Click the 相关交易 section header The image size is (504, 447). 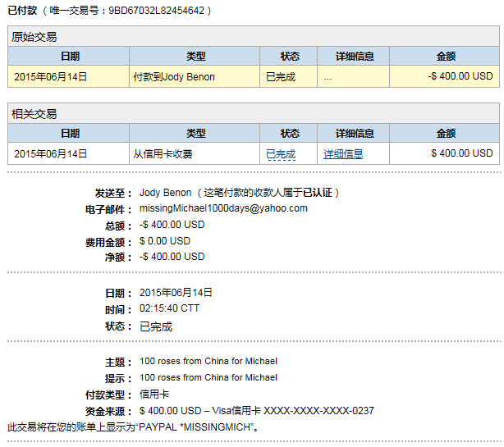click(34, 114)
